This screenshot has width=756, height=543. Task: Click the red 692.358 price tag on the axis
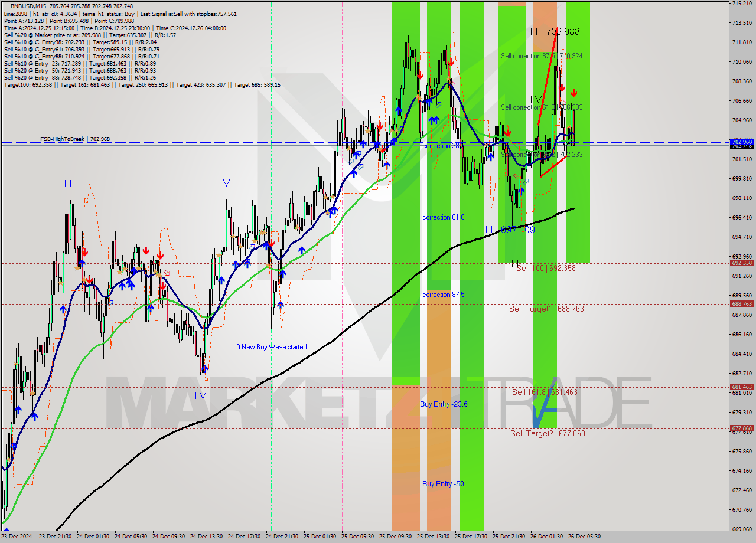coord(742,263)
